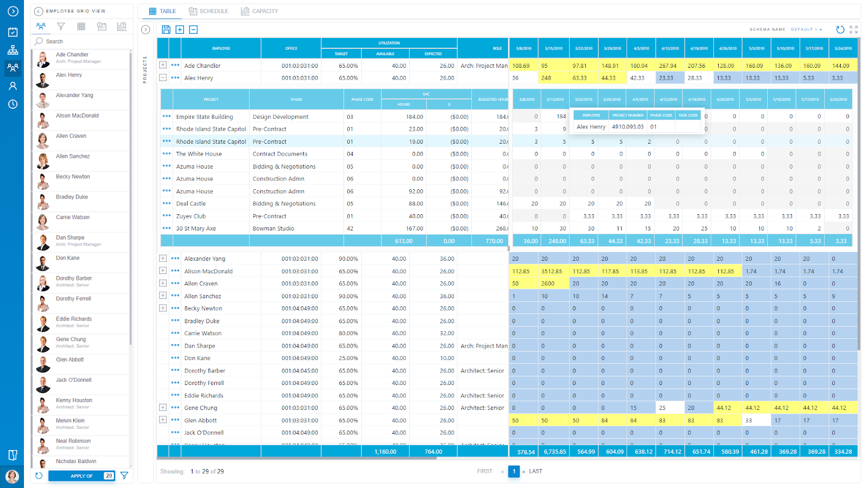Expand the Becky Newton row
This screenshot has width=868, height=488.
coord(163,308)
